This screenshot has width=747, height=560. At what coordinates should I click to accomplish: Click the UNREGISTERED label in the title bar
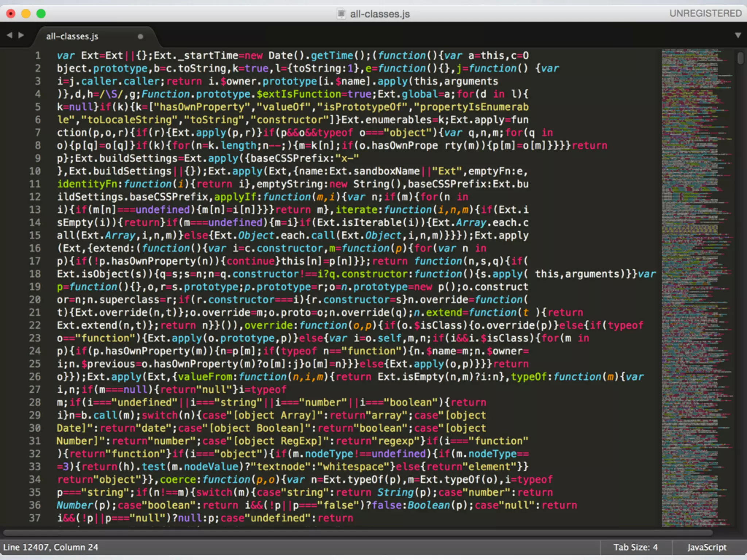coord(705,13)
